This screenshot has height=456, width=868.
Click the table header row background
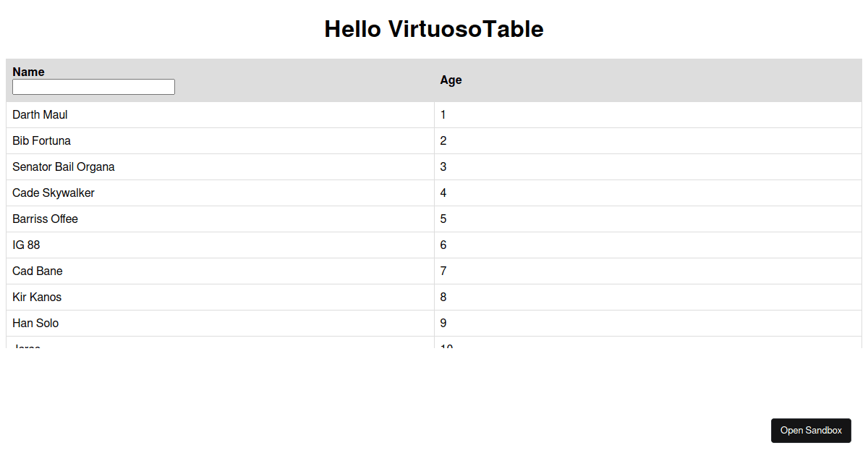coord(651,80)
